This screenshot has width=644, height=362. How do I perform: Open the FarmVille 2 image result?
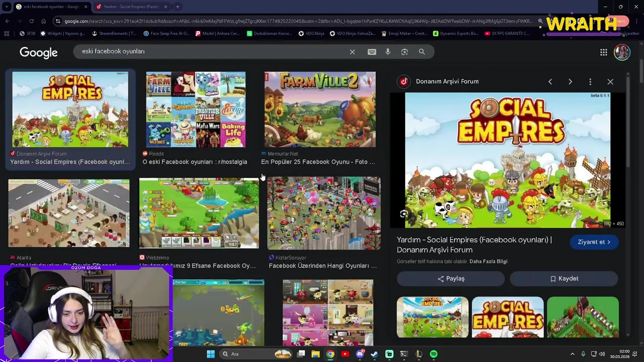click(x=320, y=109)
